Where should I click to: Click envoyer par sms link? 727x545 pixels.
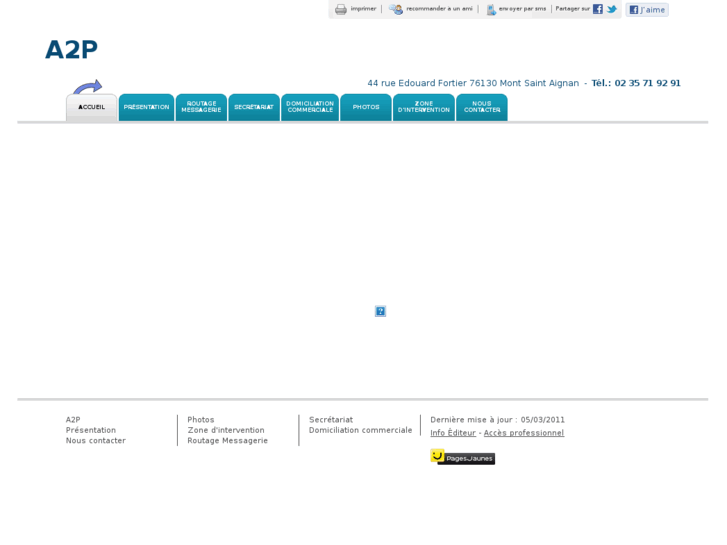tap(522, 9)
